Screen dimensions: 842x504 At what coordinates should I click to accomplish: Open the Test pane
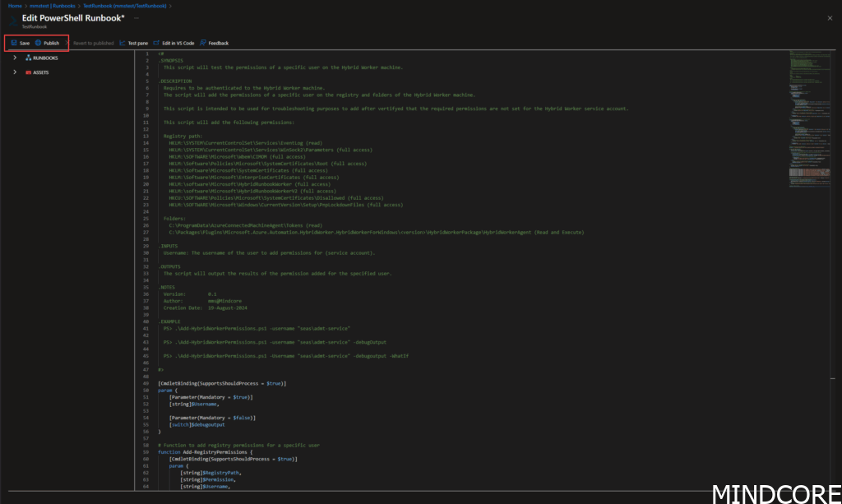point(133,43)
